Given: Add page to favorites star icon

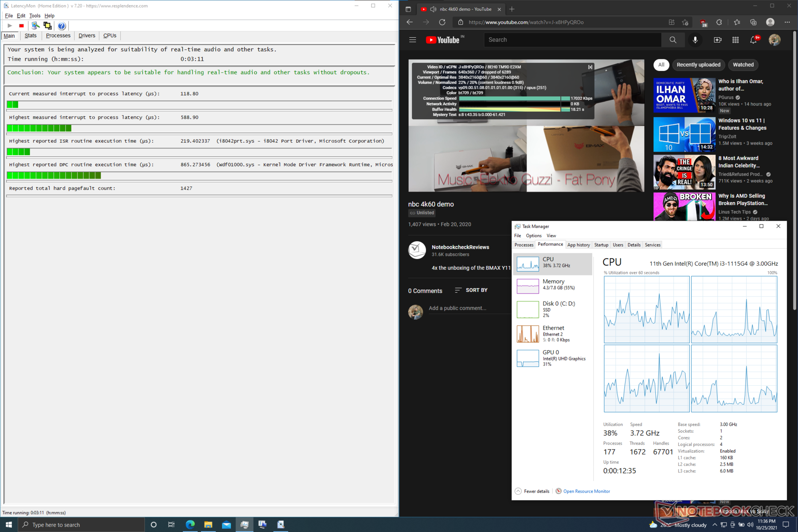Looking at the screenshot, I should pos(685,22).
